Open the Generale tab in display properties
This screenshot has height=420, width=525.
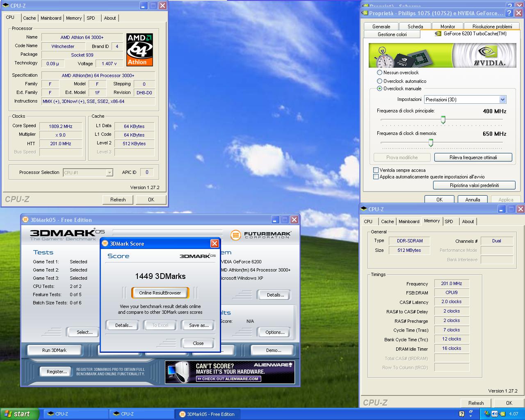(381, 26)
